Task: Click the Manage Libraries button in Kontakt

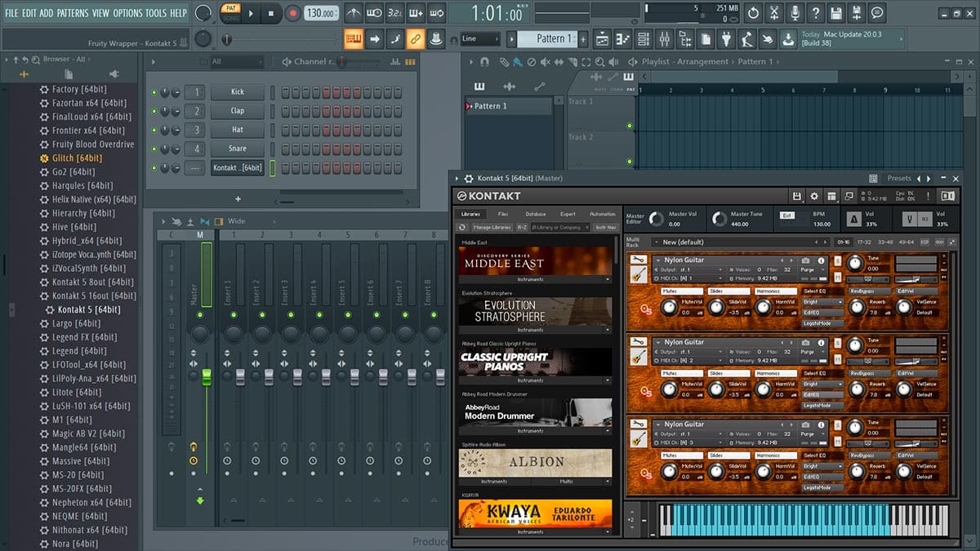Action: pyautogui.click(x=492, y=227)
